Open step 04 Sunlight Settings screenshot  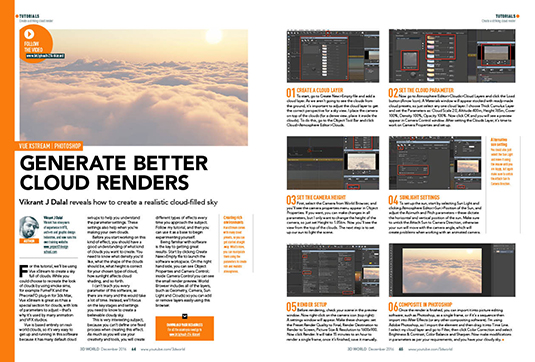tap(435, 163)
